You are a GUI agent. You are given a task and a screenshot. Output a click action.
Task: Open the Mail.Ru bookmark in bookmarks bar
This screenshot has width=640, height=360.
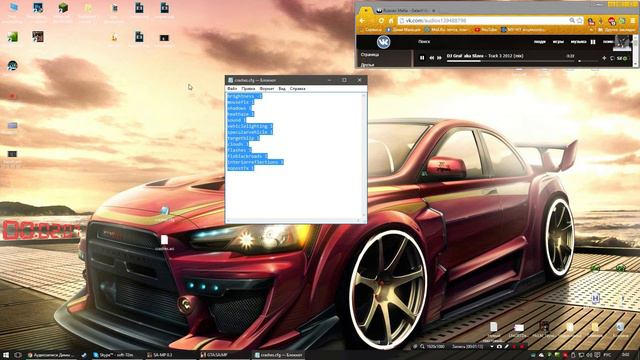point(447,30)
